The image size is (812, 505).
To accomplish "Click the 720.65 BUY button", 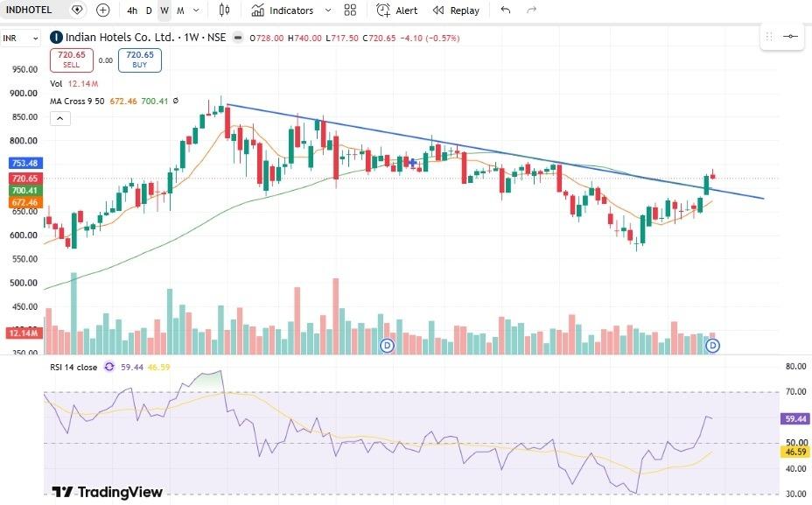I will tap(140, 60).
